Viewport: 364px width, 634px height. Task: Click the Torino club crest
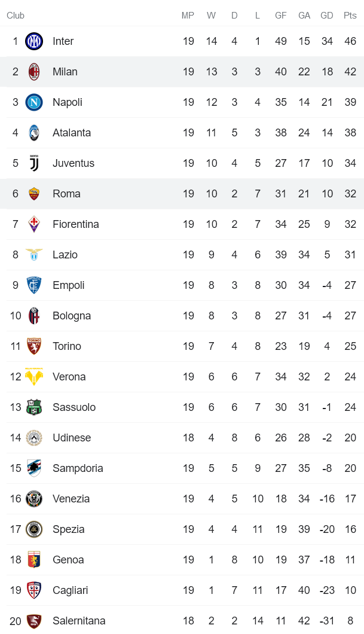click(x=34, y=346)
